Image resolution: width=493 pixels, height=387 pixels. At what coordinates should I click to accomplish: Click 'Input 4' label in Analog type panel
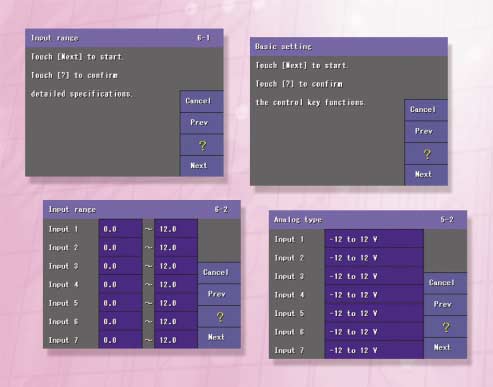point(289,295)
